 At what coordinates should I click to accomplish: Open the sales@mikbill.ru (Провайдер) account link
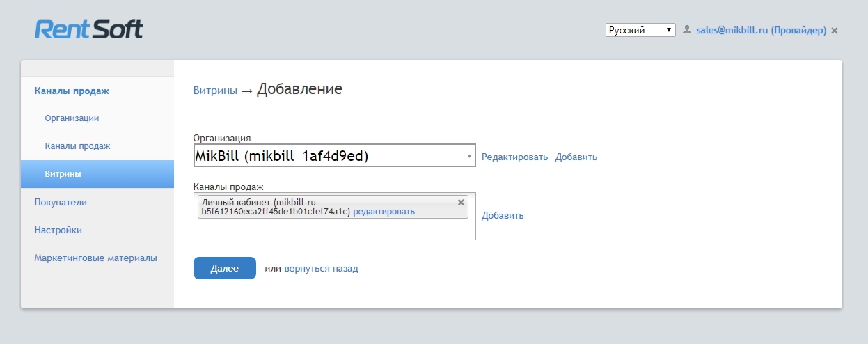coord(761,31)
